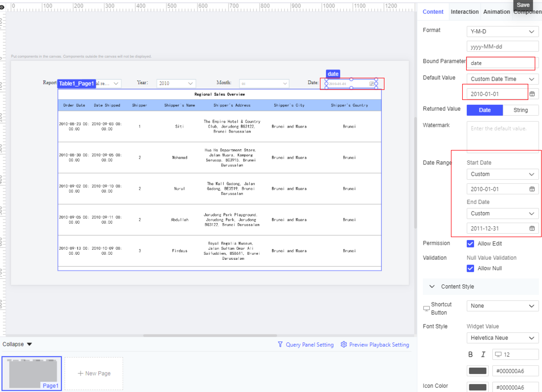The height and width of the screenshot is (392, 542).
Task: Select the Page1 thumbnail
Action: (32, 373)
